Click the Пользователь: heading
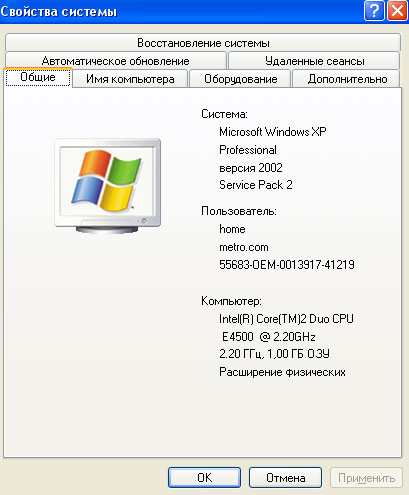Screen dimensions: 409x495 tap(239, 211)
